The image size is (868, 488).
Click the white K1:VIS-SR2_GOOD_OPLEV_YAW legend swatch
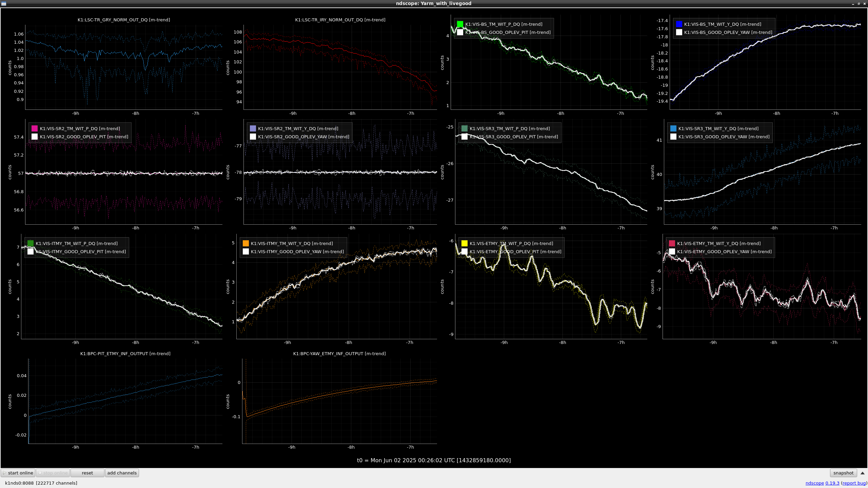(253, 137)
